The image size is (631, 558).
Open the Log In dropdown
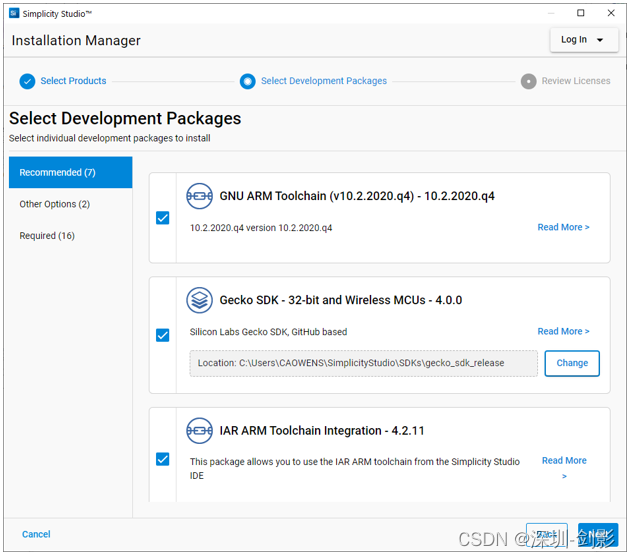583,40
